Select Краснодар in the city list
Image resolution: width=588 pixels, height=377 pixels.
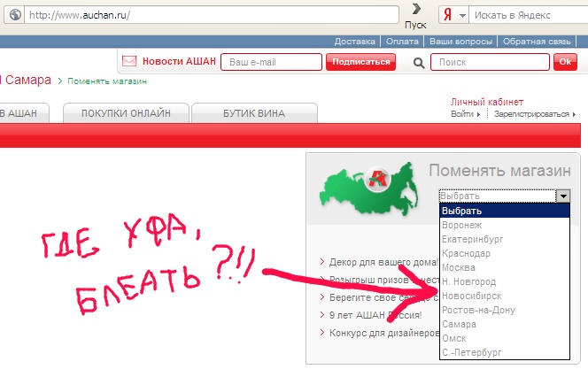point(505,253)
